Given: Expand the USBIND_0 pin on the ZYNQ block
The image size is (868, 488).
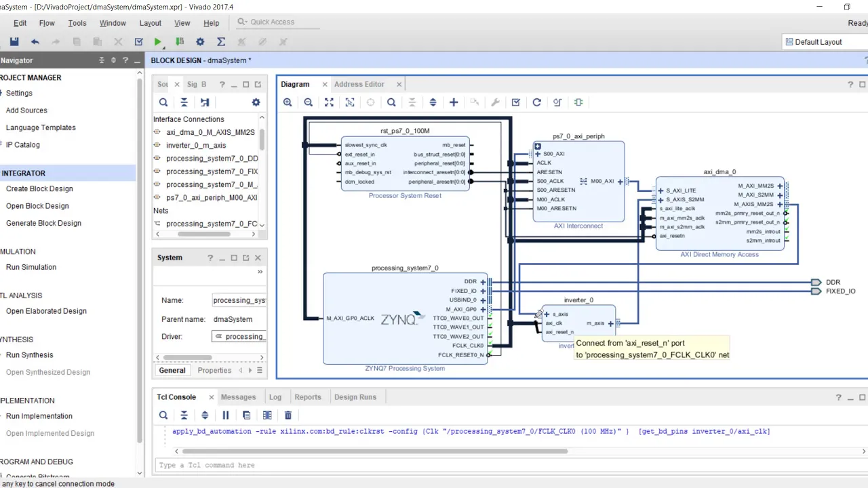Looking at the screenshot, I should 484,300.
